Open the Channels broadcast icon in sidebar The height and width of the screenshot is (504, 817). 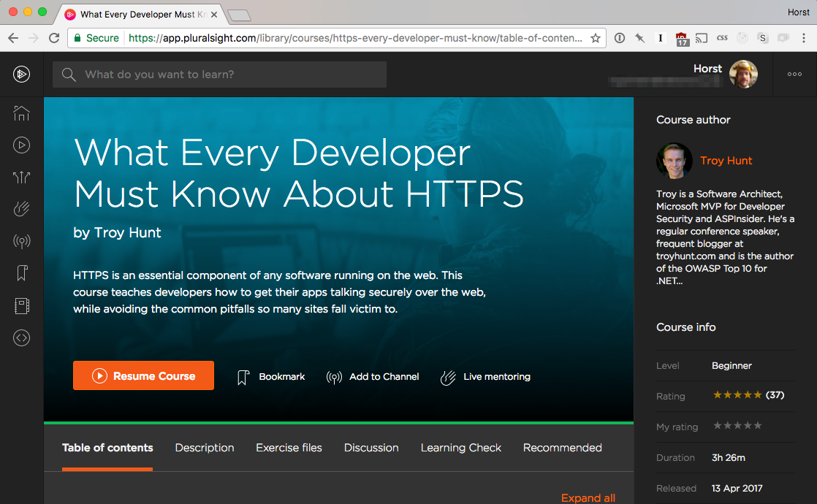click(21, 241)
